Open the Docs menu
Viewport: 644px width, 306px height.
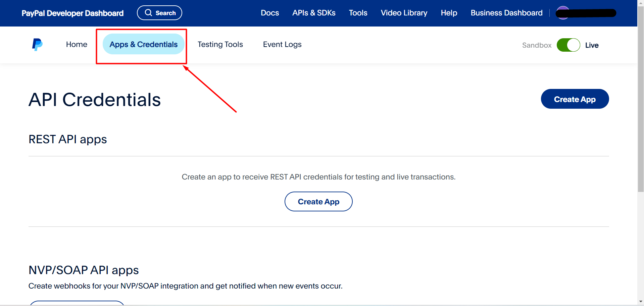270,13
